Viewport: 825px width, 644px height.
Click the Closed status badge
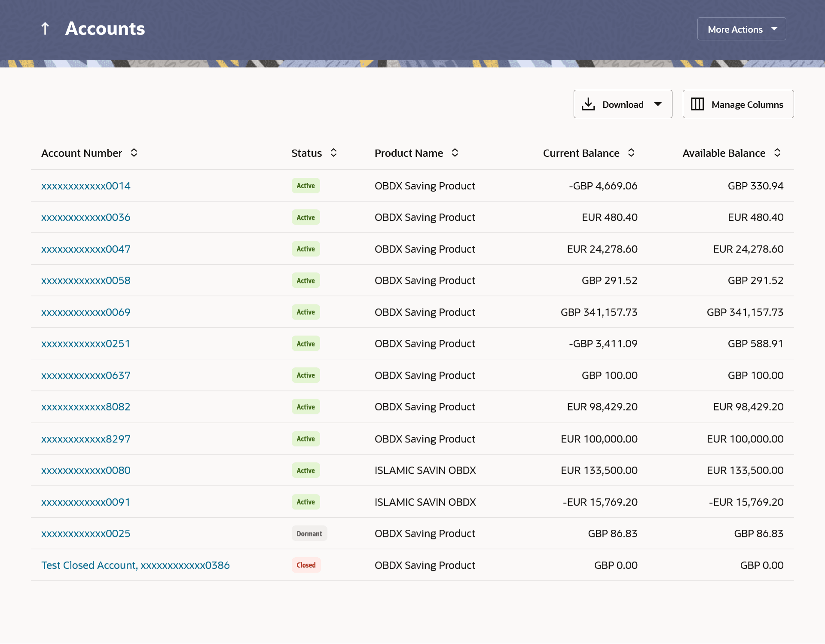pos(306,565)
